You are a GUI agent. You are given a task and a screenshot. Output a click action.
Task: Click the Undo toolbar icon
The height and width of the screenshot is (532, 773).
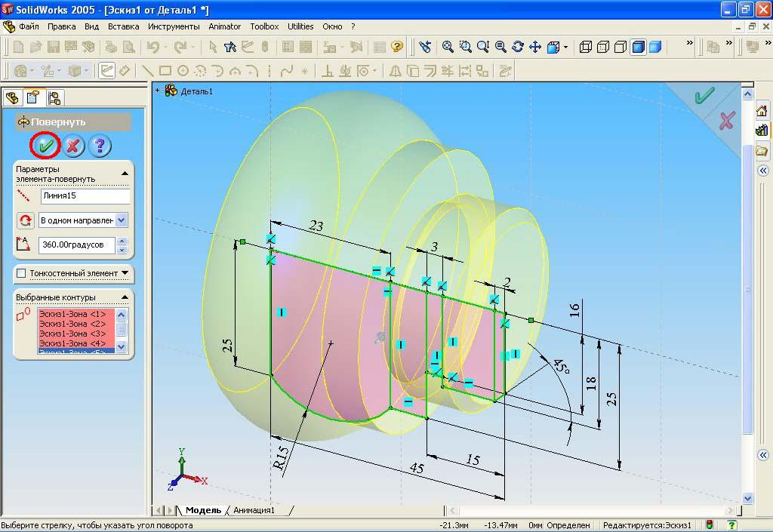coord(153,47)
